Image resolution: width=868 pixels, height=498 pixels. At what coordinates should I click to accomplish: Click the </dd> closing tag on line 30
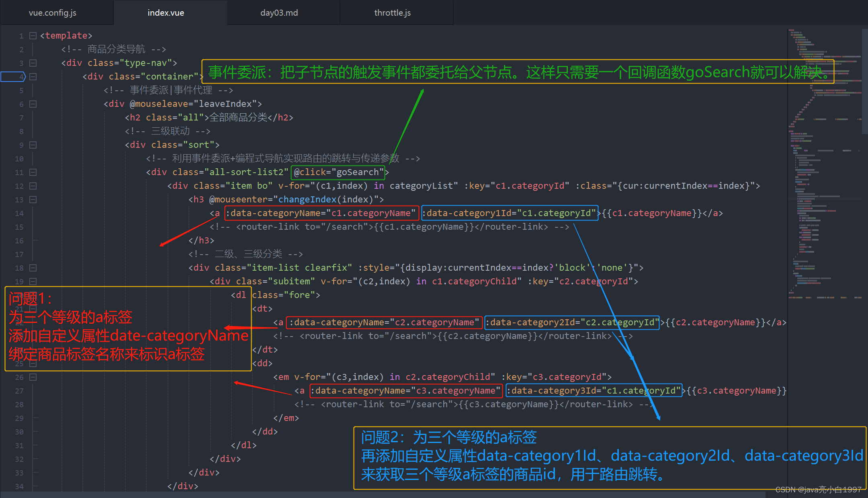pyautogui.click(x=265, y=432)
